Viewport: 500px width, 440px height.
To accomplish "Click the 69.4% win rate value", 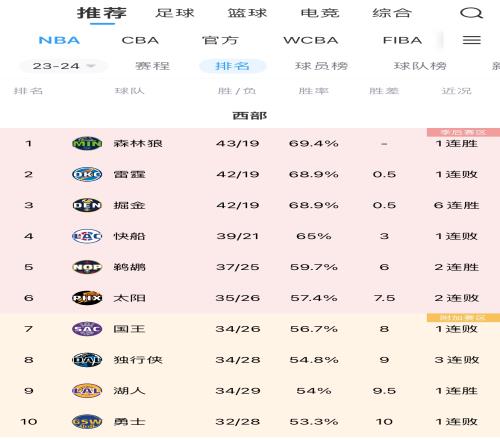I will pos(314,144).
